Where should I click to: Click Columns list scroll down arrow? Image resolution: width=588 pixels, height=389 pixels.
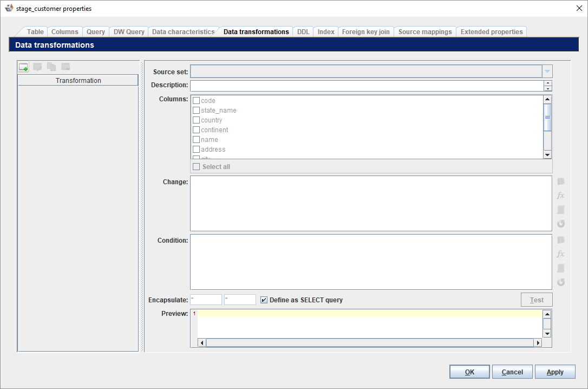click(x=547, y=154)
